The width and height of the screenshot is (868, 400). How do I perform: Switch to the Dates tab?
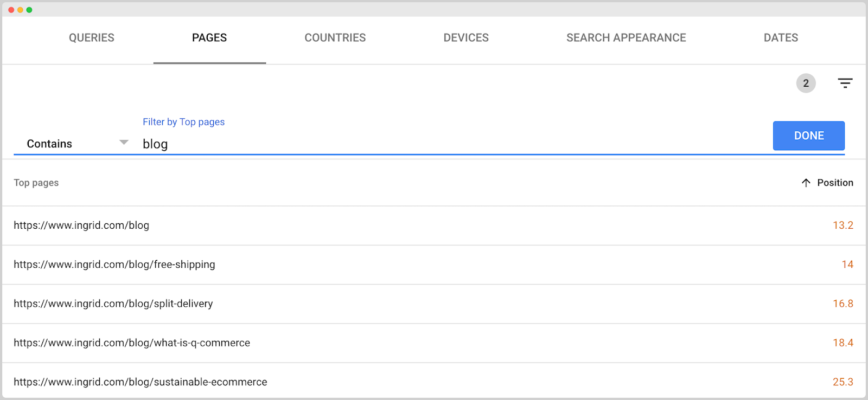(781, 38)
